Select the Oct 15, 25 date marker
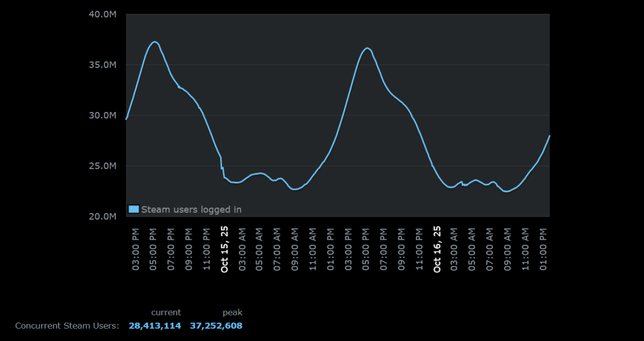This screenshot has height=341, width=644. (x=224, y=249)
